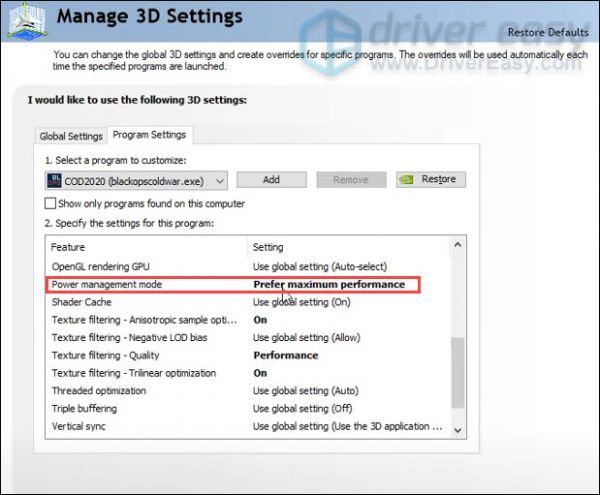Open the Prefer maximum performance setting value
The image size is (600, 495).
pos(329,285)
